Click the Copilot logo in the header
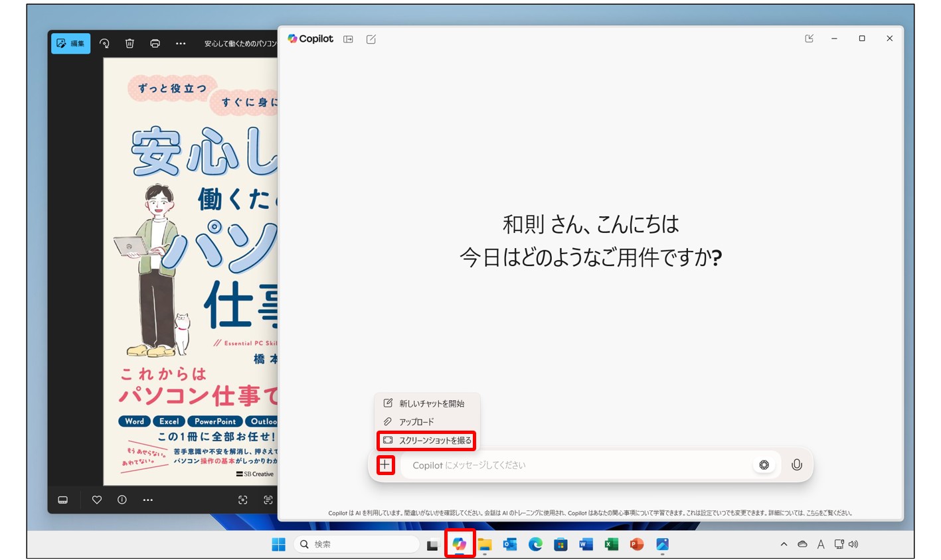Screen dimensions: 941x560 310,39
